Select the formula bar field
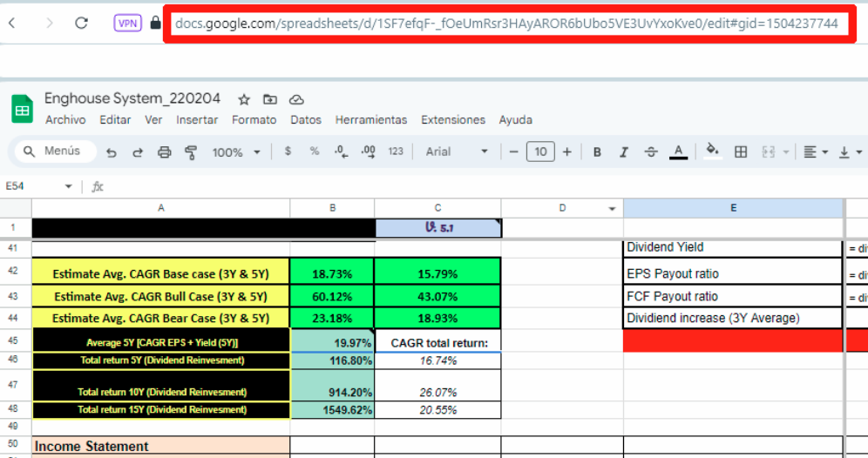 point(487,186)
